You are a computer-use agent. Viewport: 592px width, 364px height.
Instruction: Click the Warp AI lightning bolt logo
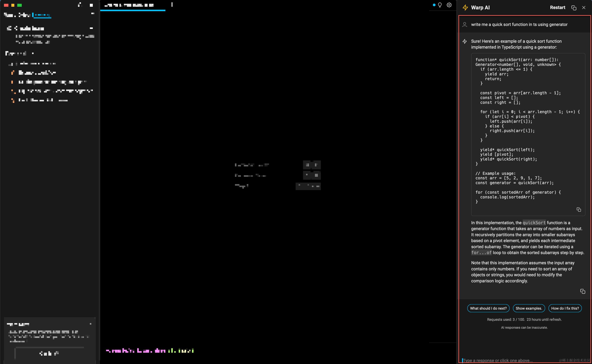(465, 7)
